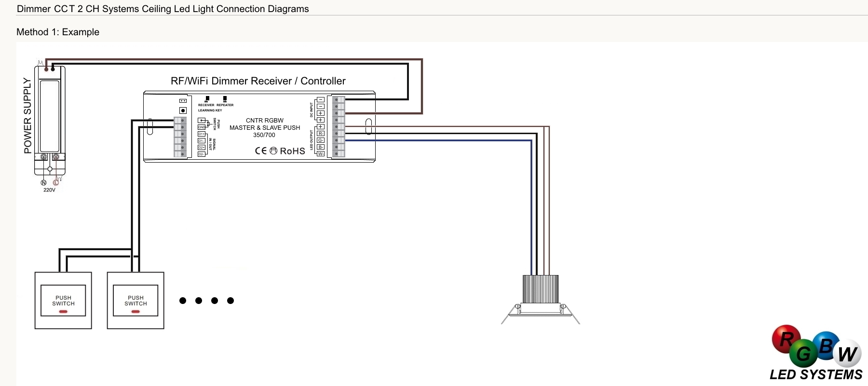868x386 pixels.
Task: Click the page title about Dimmer CCT
Action: pyautogui.click(x=163, y=9)
